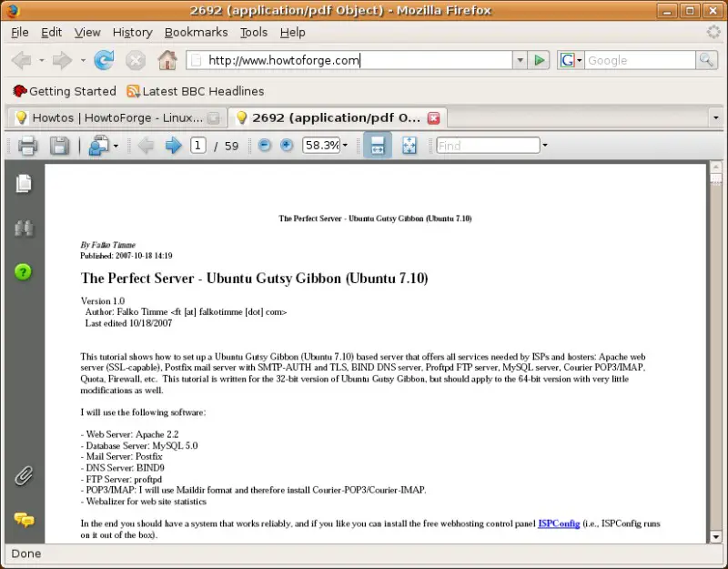Save a copy of the PDF

point(59,146)
